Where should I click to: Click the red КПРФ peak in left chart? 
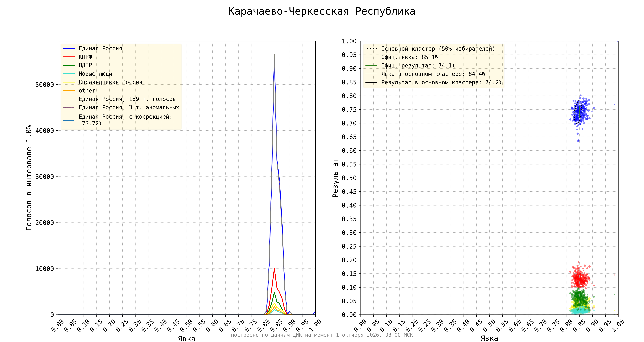274,269
